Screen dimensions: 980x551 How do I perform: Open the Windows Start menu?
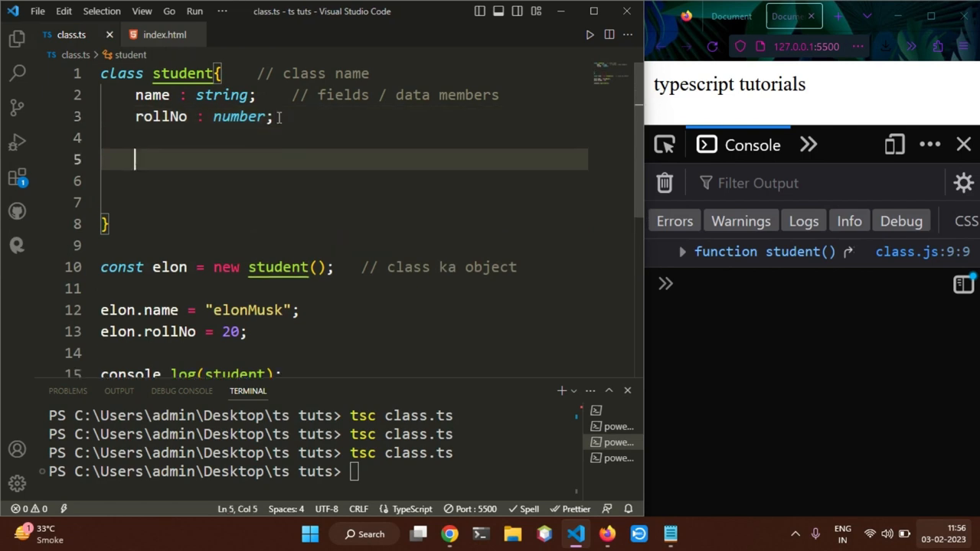310,534
